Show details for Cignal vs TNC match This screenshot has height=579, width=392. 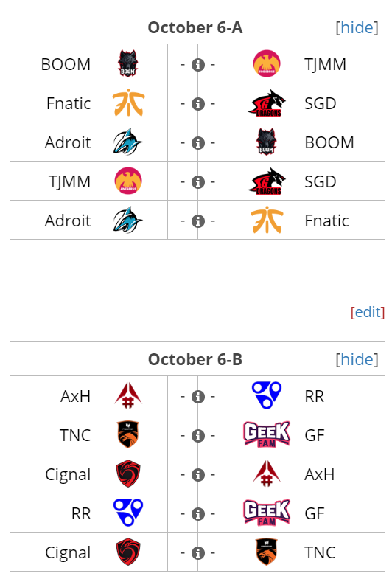[198, 553]
